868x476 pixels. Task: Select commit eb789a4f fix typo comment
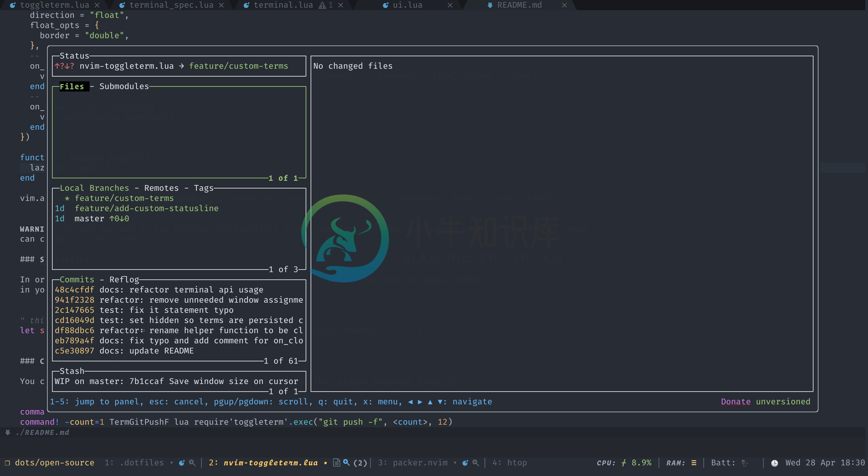(x=179, y=341)
